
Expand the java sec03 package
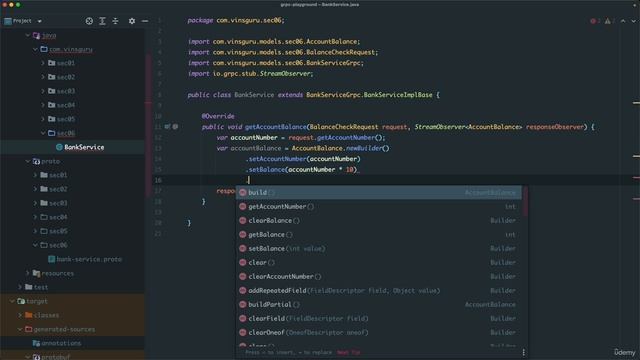(x=43, y=91)
